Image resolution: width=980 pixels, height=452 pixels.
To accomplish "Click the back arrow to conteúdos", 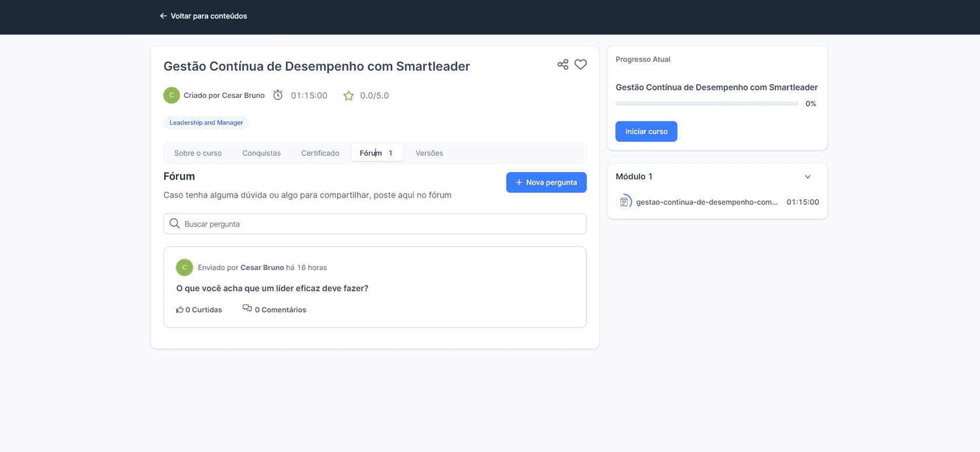I will click(163, 16).
